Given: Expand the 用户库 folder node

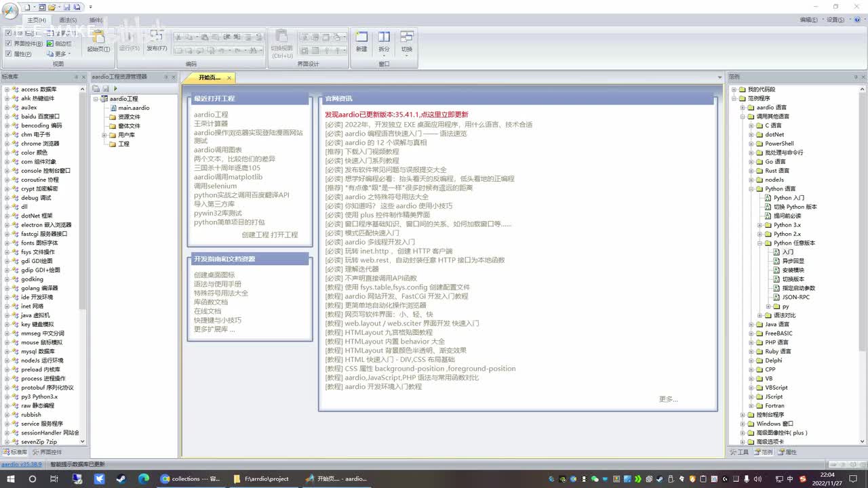Looking at the screenshot, I should [x=104, y=135].
